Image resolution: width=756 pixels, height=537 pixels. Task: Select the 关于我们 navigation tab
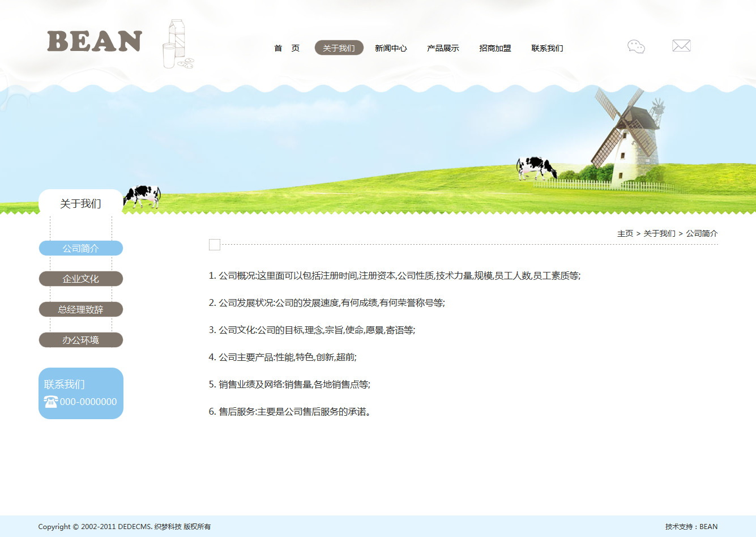(339, 48)
